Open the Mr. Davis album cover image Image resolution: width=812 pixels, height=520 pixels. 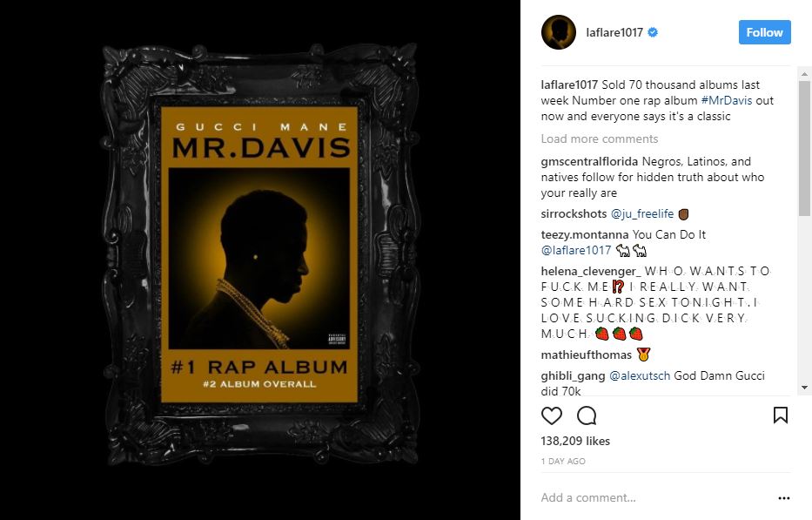[x=260, y=255]
